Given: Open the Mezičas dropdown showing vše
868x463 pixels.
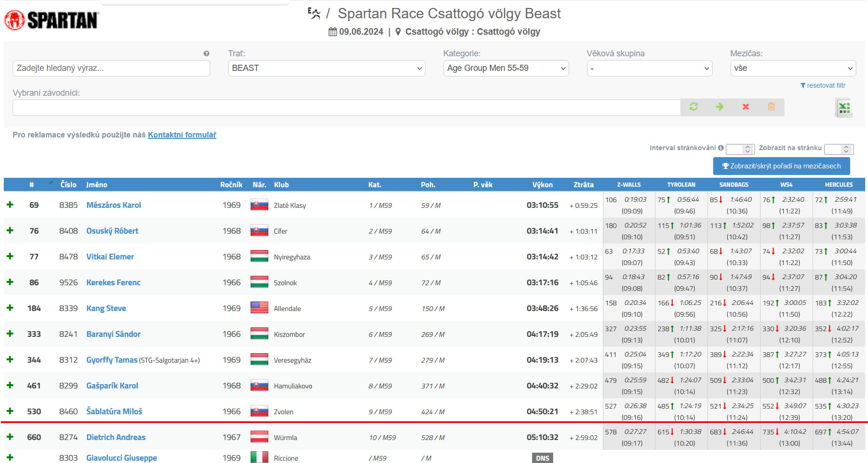Looking at the screenshot, I should pyautogui.click(x=793, y=68).
